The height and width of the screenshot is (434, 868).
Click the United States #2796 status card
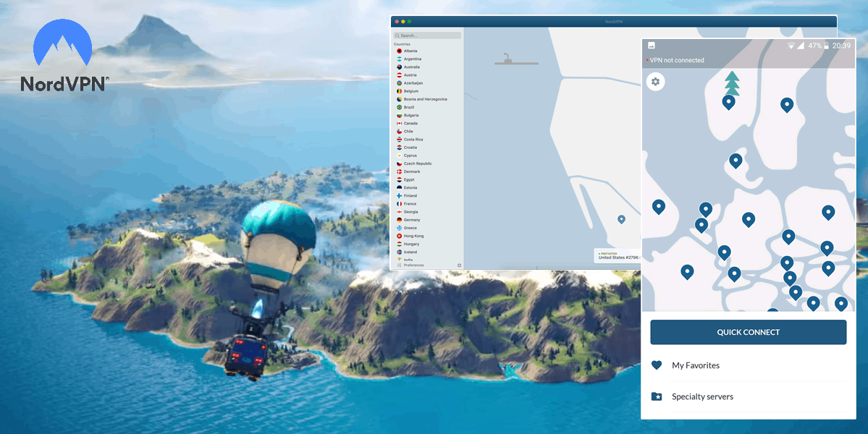618,255
